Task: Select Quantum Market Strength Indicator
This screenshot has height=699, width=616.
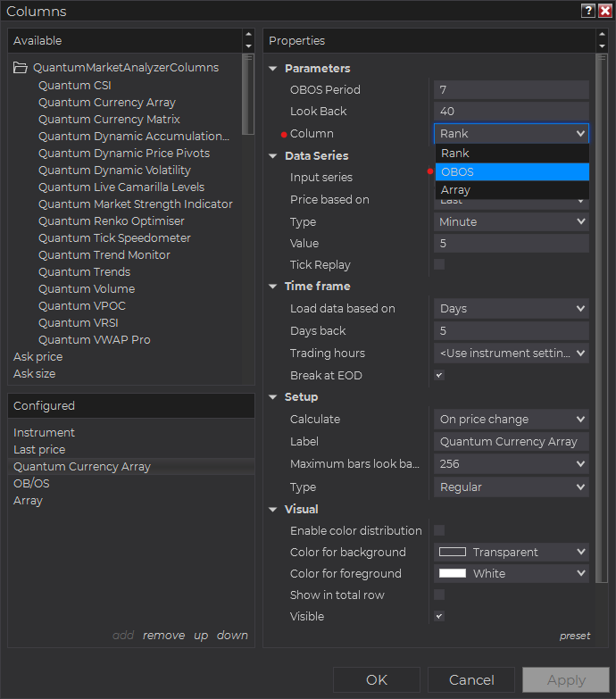Action: coord(136,204)
